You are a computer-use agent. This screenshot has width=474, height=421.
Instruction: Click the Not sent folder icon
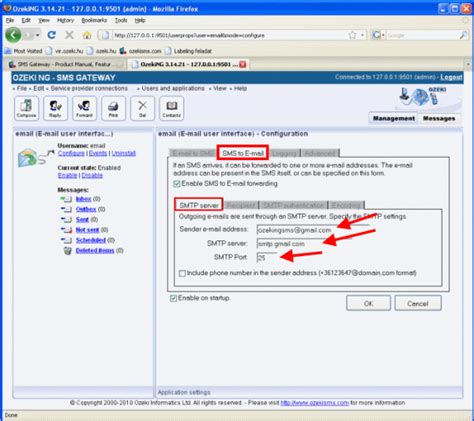[66, 230]
